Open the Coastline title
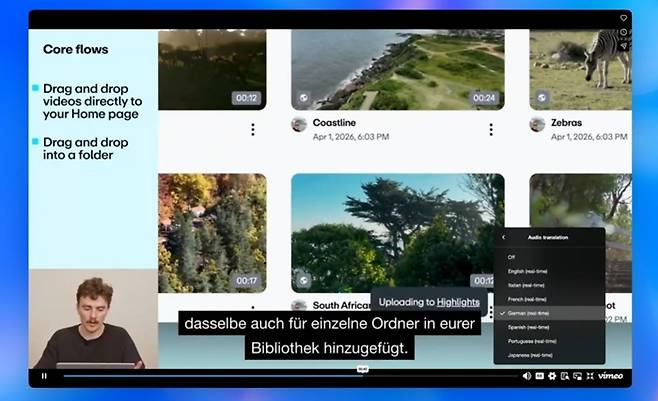Screen dimensions: 658x401 [334, 123]
